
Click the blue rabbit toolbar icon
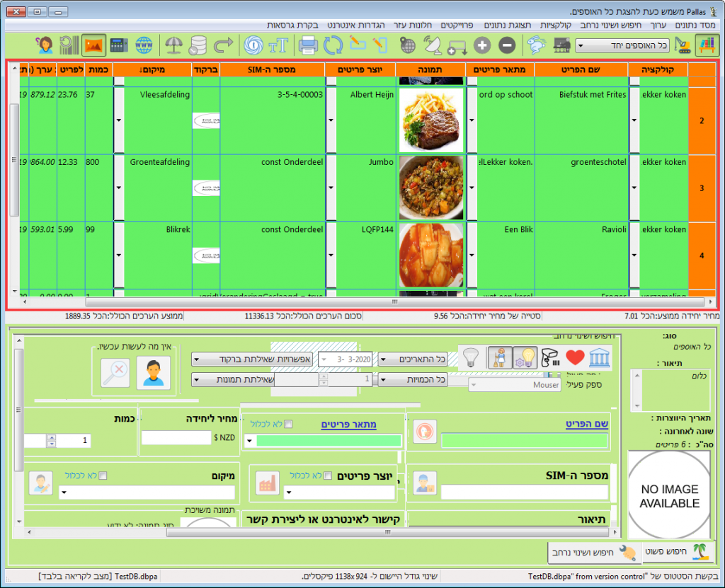(537, 45)
